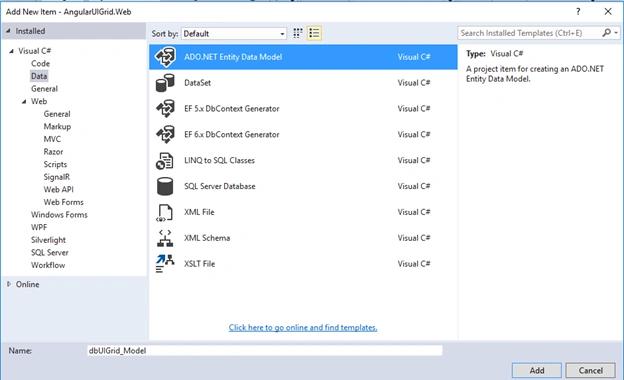The image size is (624, 380).
Task: Collapse the Visual C# tree node
Action: [12, 51]
